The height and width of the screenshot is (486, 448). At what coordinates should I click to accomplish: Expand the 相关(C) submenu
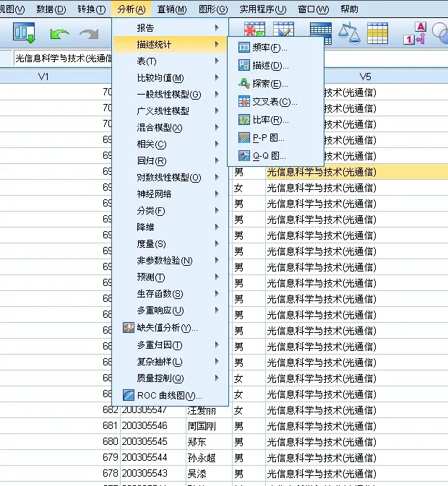[x=171, y=144]
